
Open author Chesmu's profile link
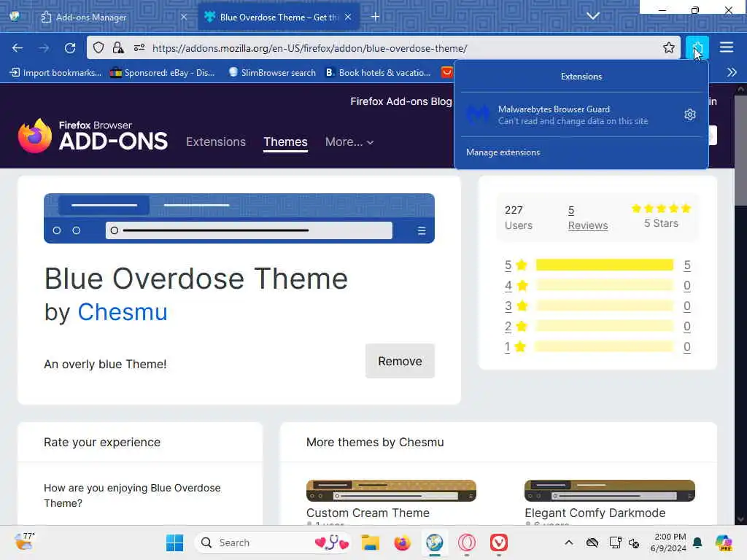tap(123, 312)
